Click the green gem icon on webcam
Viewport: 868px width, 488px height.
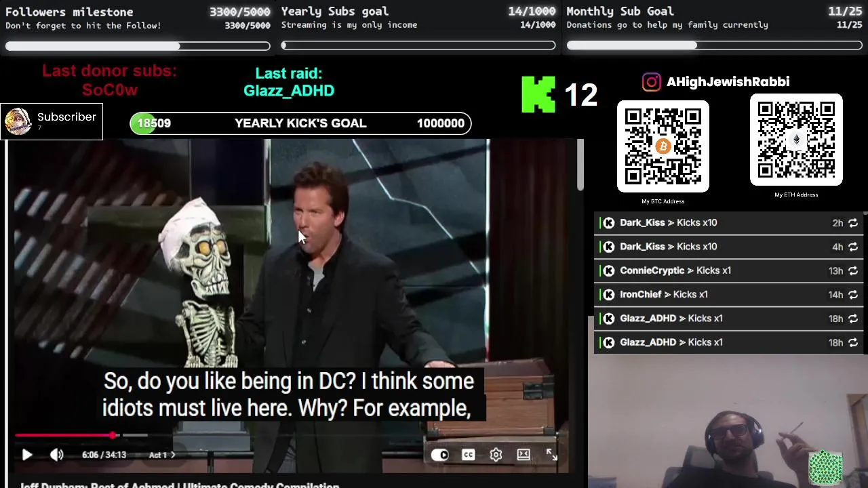(x=825, y=468)
